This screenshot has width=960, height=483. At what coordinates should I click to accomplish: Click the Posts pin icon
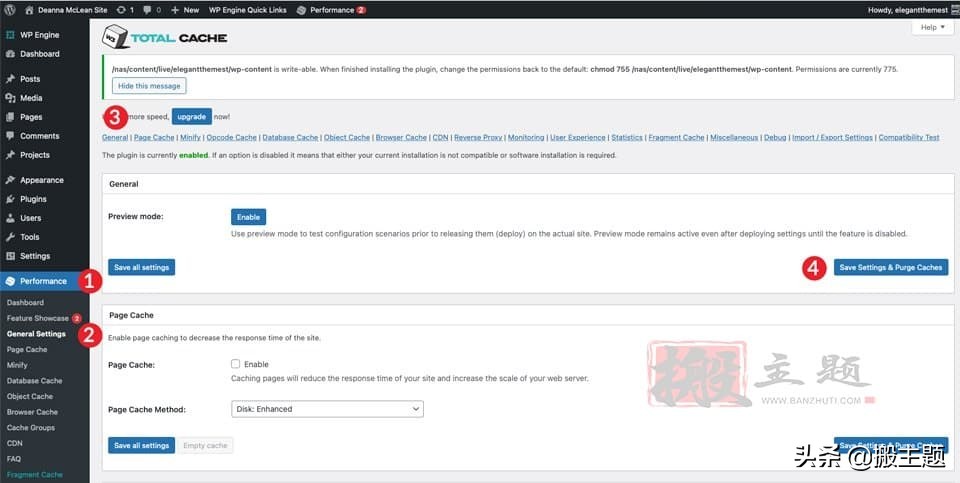pyautogui.click(x=10, y=79)
